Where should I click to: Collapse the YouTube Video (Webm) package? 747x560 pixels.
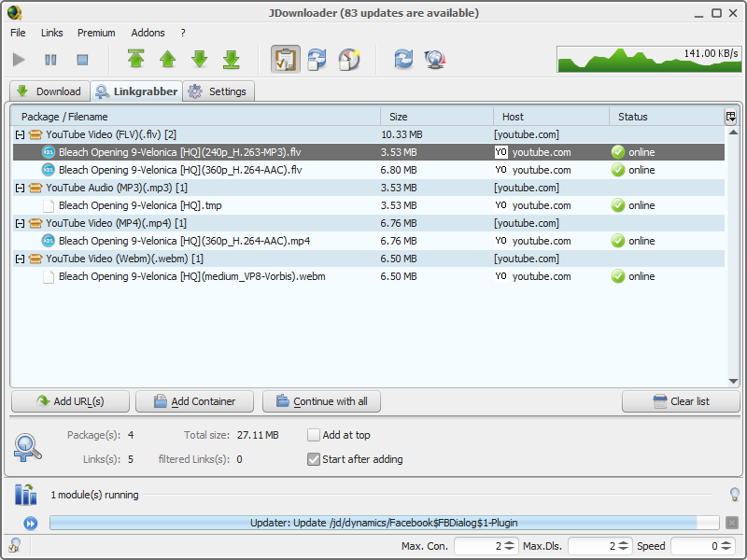[20, 259]
